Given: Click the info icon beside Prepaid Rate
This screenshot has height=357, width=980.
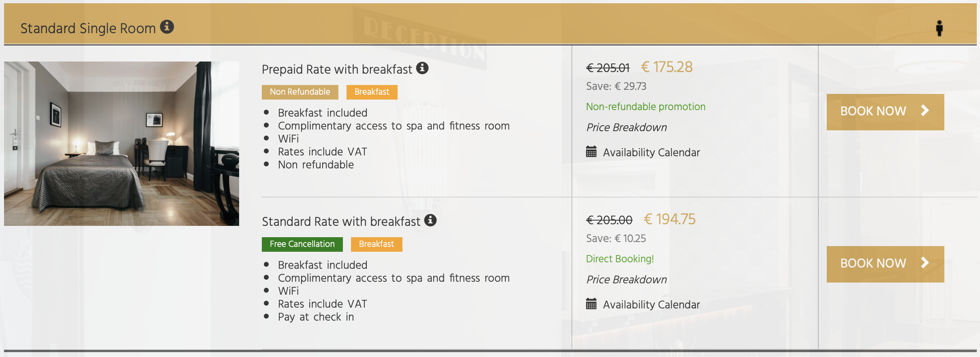Looking at the screenshot, I should 422,68.
